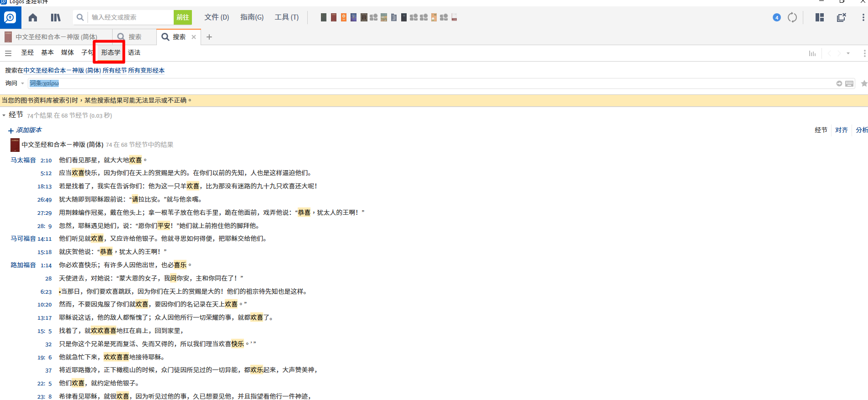The image size is (868, 400).
Task: Open the 18:13 verse reference
Action: pyautogui.click(x=45, y=187)
